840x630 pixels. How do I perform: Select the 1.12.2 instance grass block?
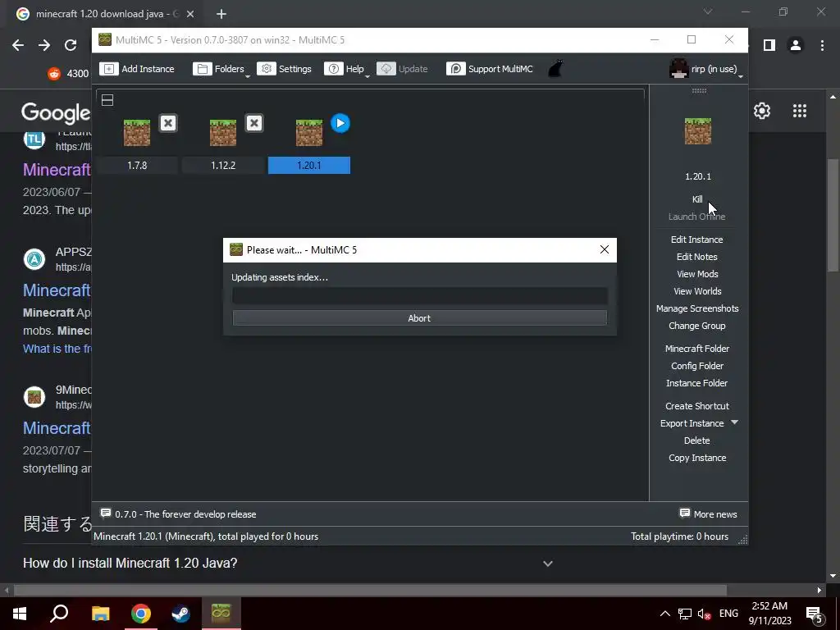click(223, 132)
